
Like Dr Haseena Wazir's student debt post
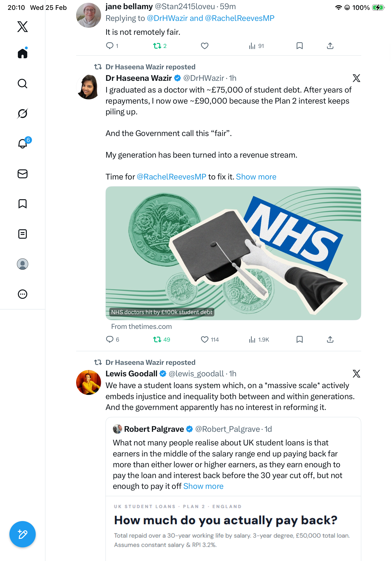click(204, 339)
